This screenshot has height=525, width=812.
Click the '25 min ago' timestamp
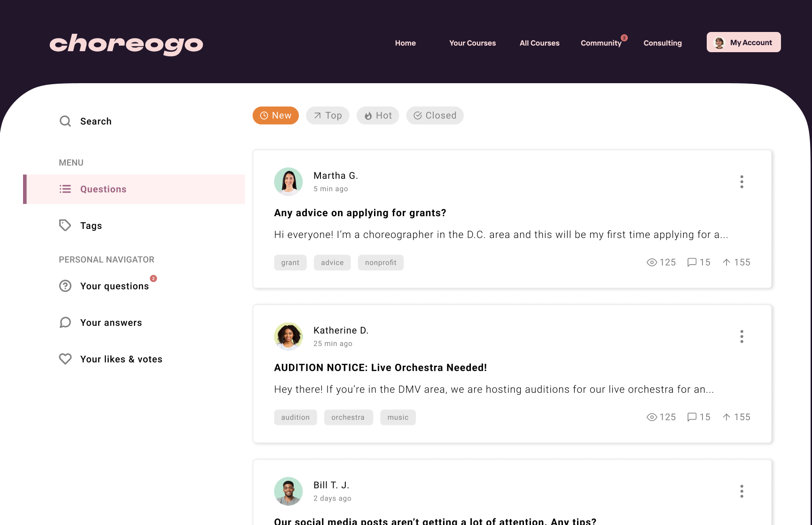[333, 344]
